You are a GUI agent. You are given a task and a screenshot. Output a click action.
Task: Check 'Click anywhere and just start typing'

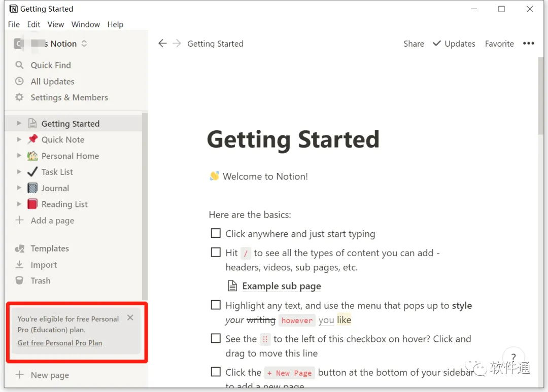216,233
